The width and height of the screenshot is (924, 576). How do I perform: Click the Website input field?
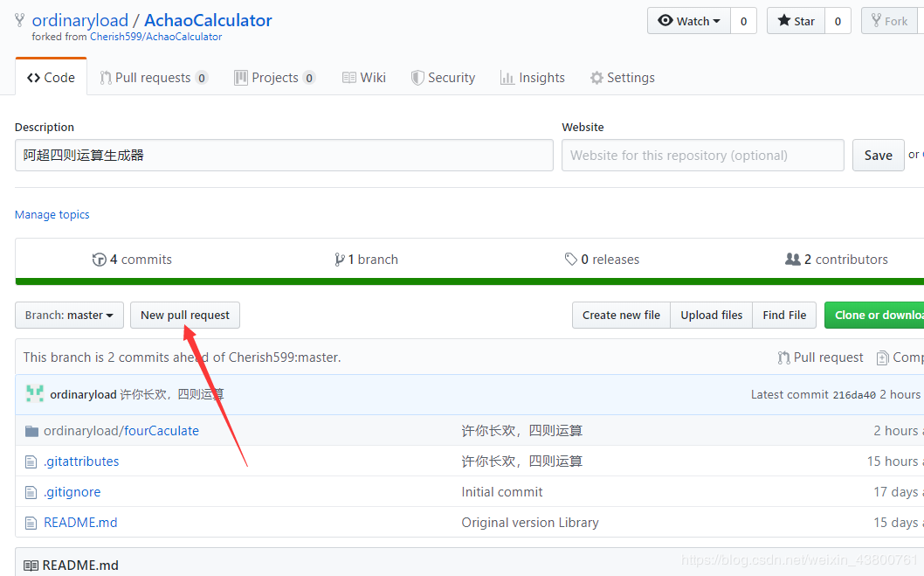[703, 155]
